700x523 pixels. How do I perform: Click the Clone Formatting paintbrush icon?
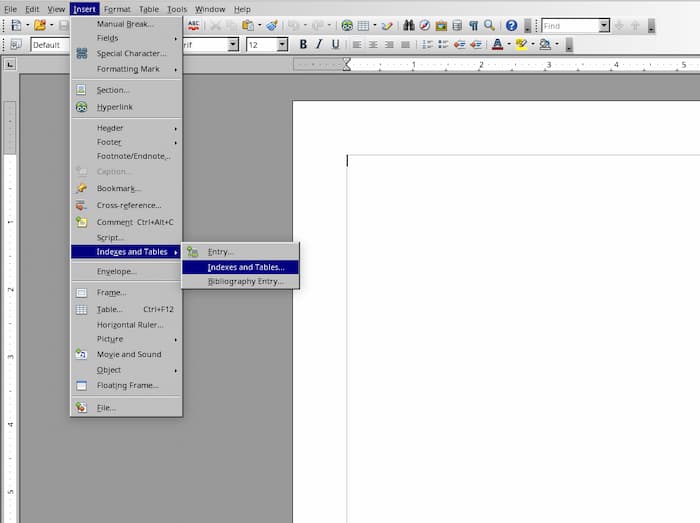coord(271,25)
